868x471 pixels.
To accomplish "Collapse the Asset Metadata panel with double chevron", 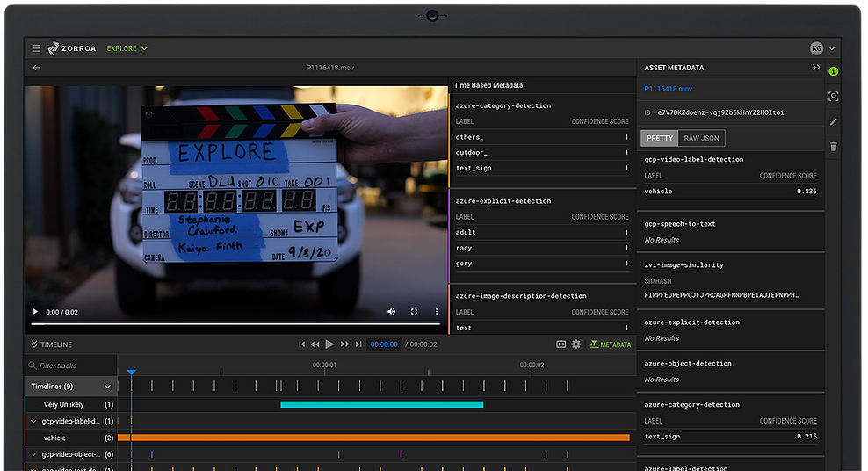I will pos(816,68).
